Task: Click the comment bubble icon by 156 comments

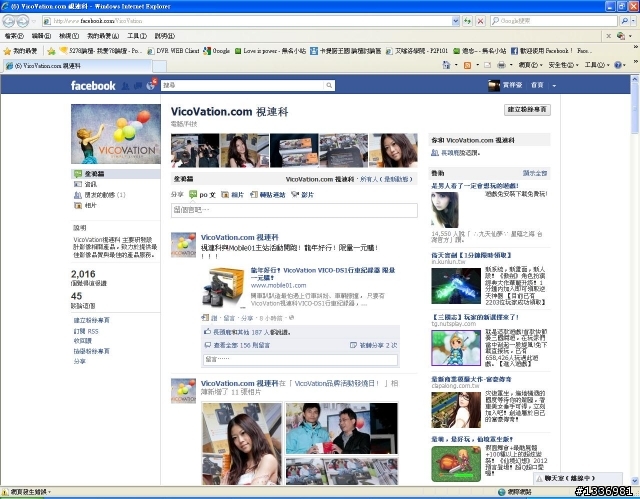Action: [207, 345]
